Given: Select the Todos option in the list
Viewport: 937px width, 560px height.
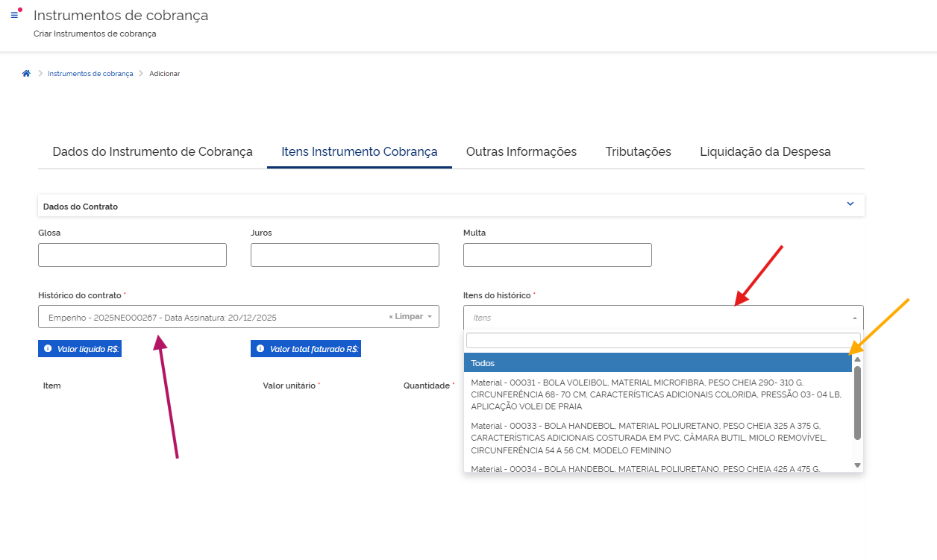Looking at the screenshot, I should [657, 363].
